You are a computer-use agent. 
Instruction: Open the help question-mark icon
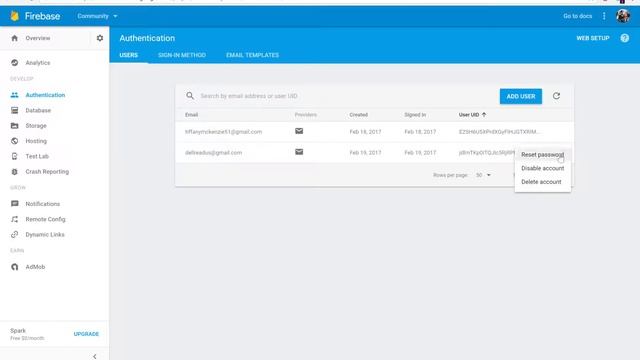point(624,38)
